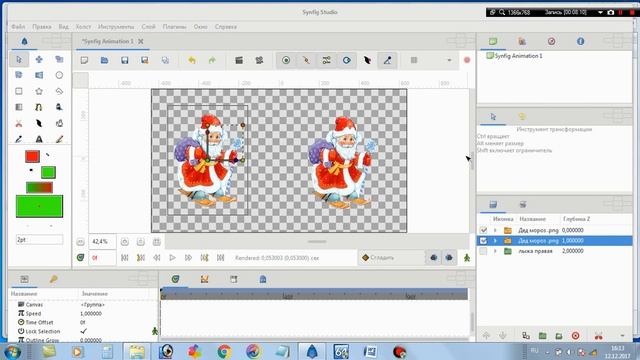Play the animation
This screenshot has height=360, width=640.
172,258
